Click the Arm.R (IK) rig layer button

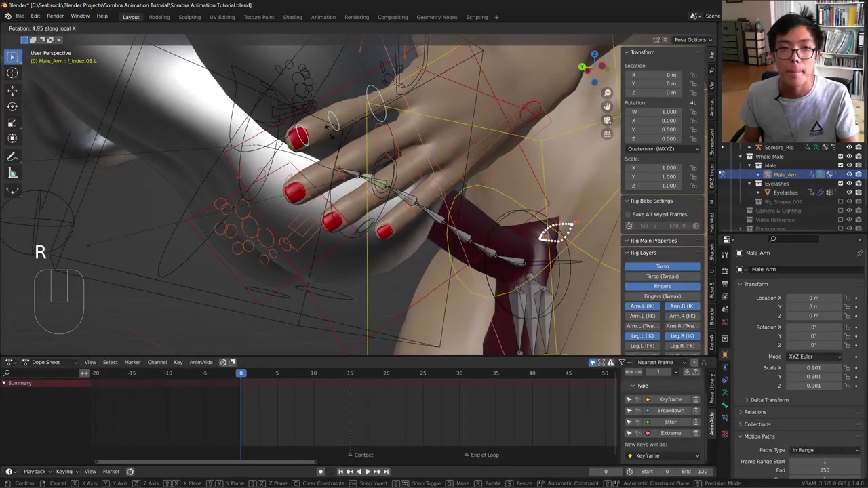click(682, 306)
